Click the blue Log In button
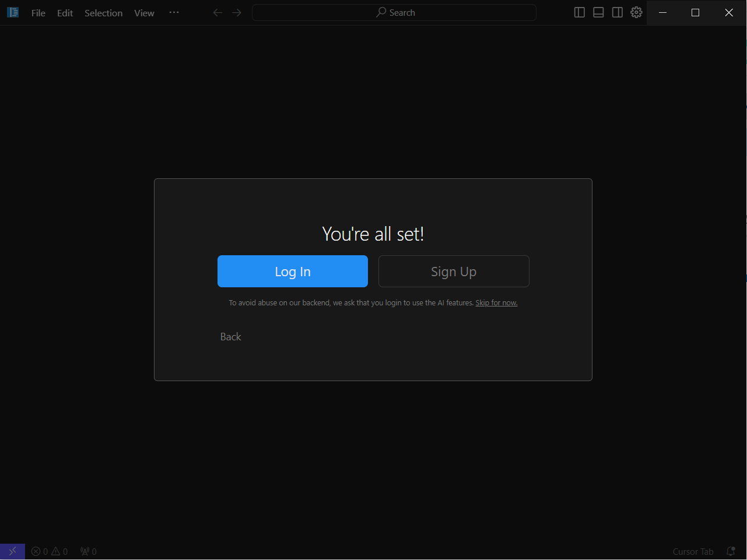 point(293,272)
